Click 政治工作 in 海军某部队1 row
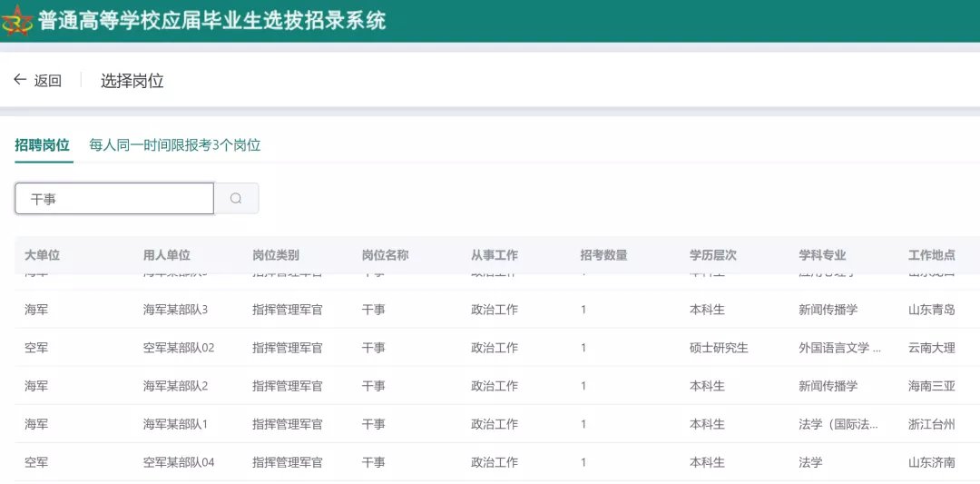This screenshot has height=484, width=980. 495,424
